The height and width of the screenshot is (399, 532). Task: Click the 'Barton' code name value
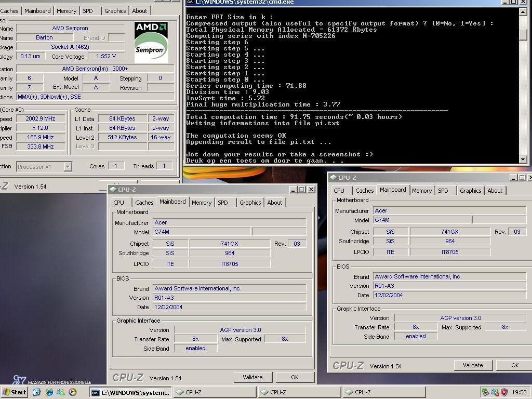coord(45,37)
